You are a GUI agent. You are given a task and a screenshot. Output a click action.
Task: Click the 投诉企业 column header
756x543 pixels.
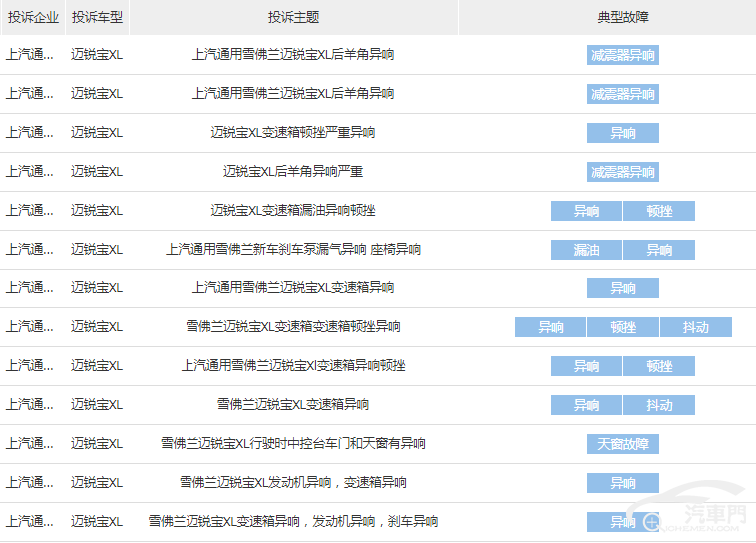pos(33,17)
